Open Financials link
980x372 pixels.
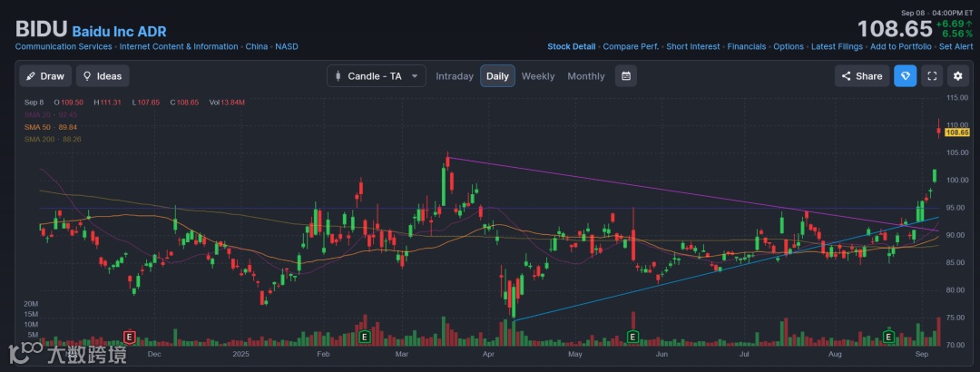click(x=746, y=46)
